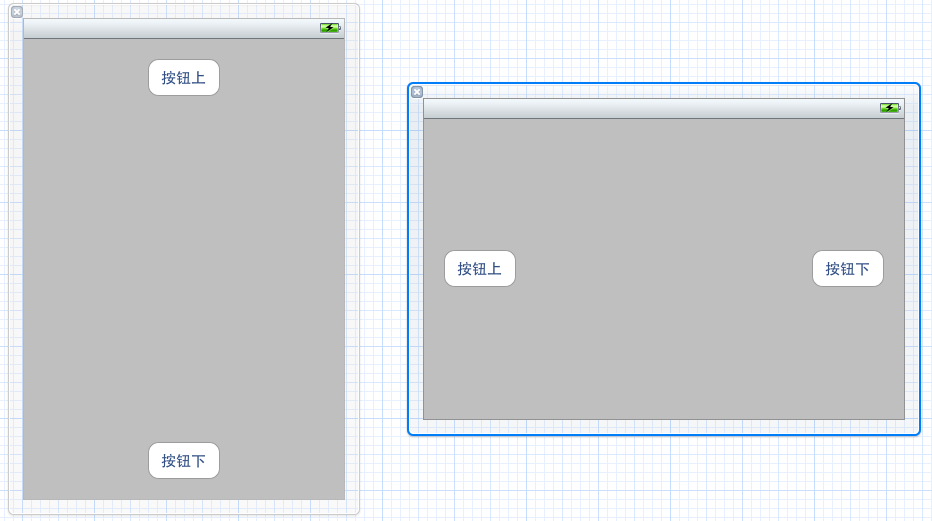Click battery icon in portrait status bar
This screenshot has width=932, height=521.
(x=330, y=28)
